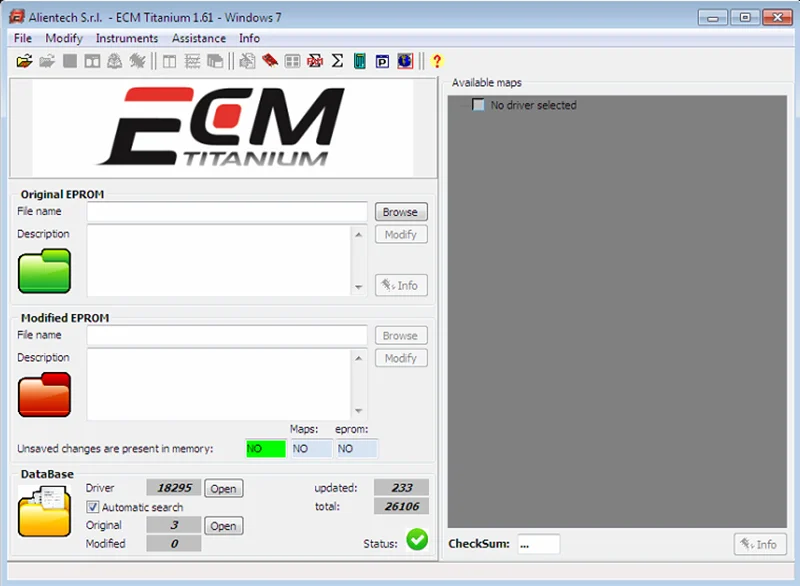Click Browse button for Modified EPROM
The height and width of the screenshot is (586, 800).
pos(401,336)
